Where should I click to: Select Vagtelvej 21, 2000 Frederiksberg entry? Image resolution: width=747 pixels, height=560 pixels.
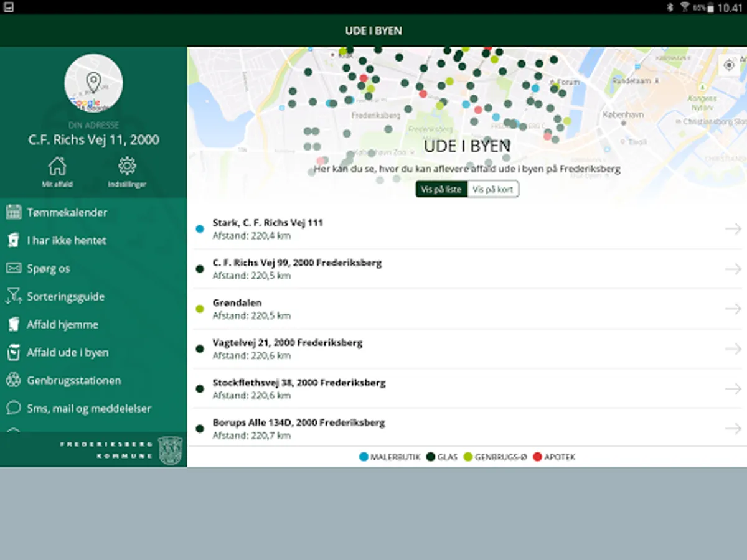click(x=467, y=348)
